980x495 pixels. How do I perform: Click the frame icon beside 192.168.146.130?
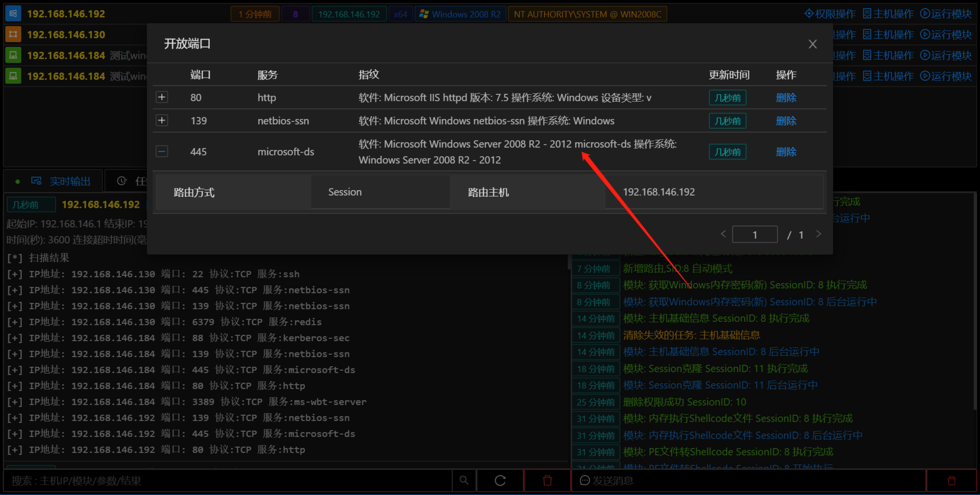coord(13,34)
